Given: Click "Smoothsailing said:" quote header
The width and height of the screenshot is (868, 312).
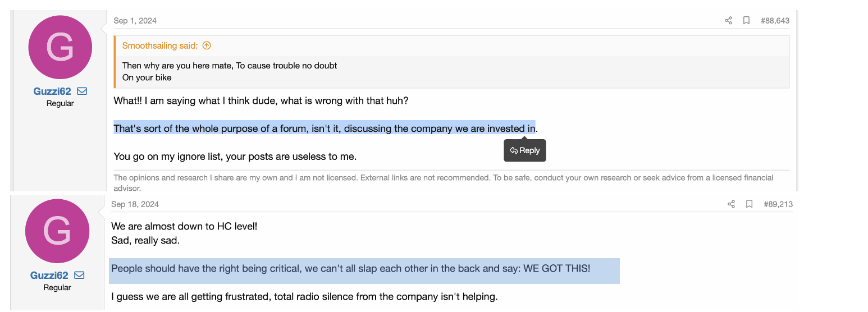Looking at the screenshot, I should pyautogui.click(x=160, y=46).
